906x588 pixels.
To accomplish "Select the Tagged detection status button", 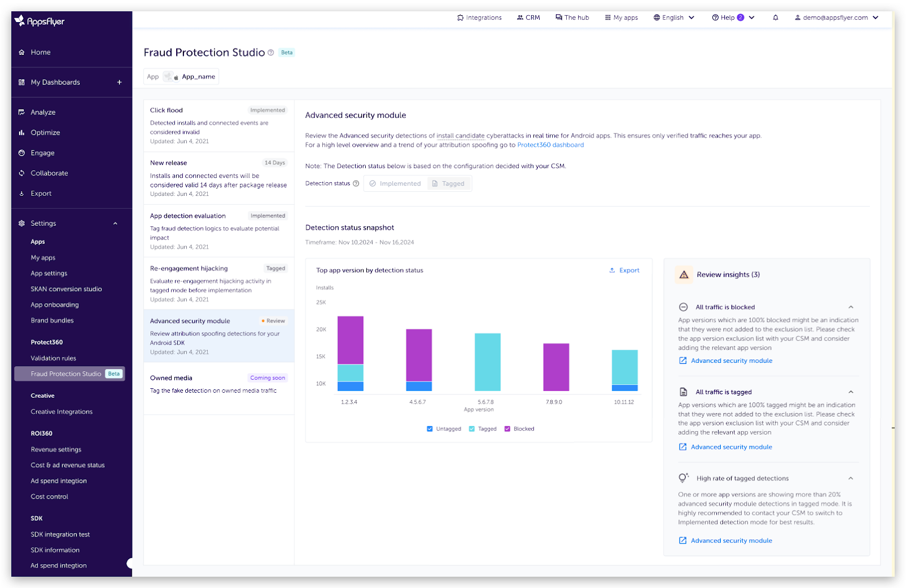I will pos(448,183).
